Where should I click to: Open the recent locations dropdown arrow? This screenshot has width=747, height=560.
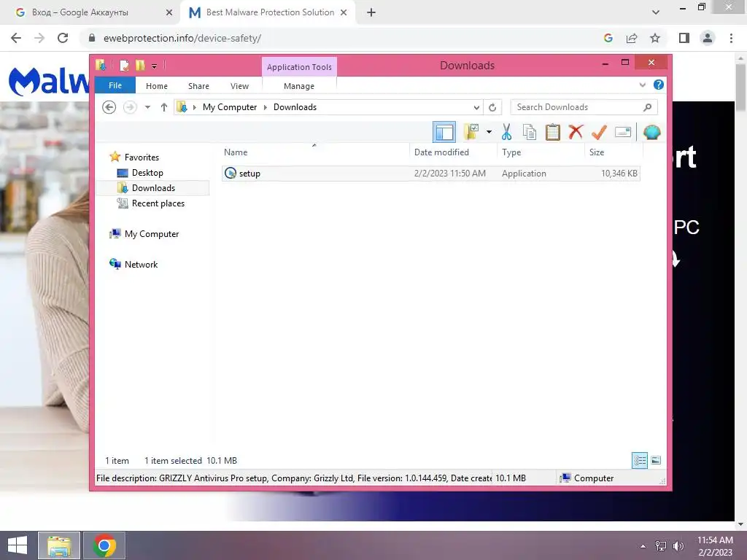[147, 107]
